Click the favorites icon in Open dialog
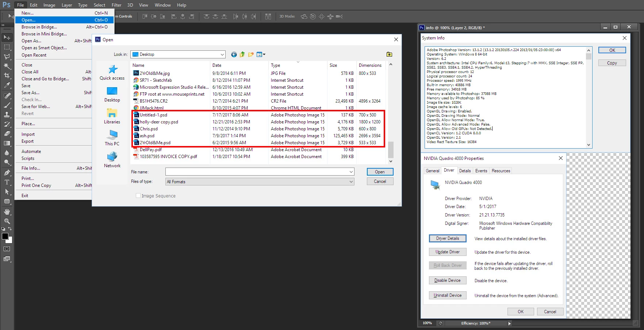644x330 pixels. click(x=390, y=54)
